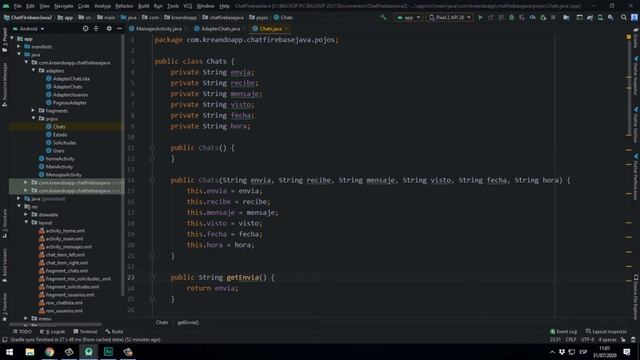Expand the menu folder

[x=26, y=318]
